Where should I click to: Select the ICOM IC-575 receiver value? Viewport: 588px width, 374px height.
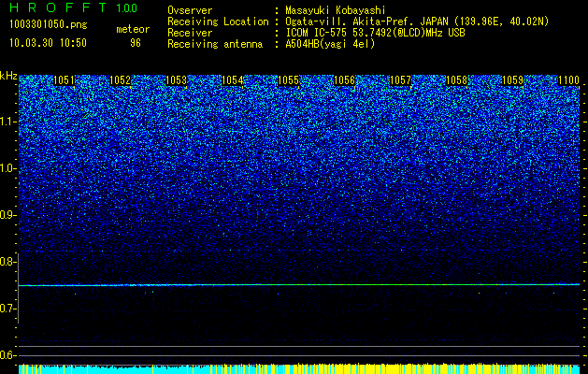[375, 33]
